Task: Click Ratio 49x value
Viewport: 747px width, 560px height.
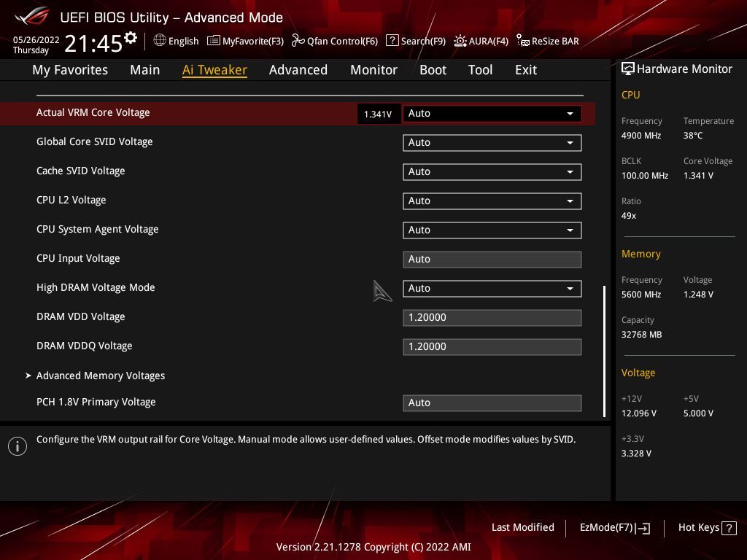Action: pyautogui.click(x=628, y=216)
